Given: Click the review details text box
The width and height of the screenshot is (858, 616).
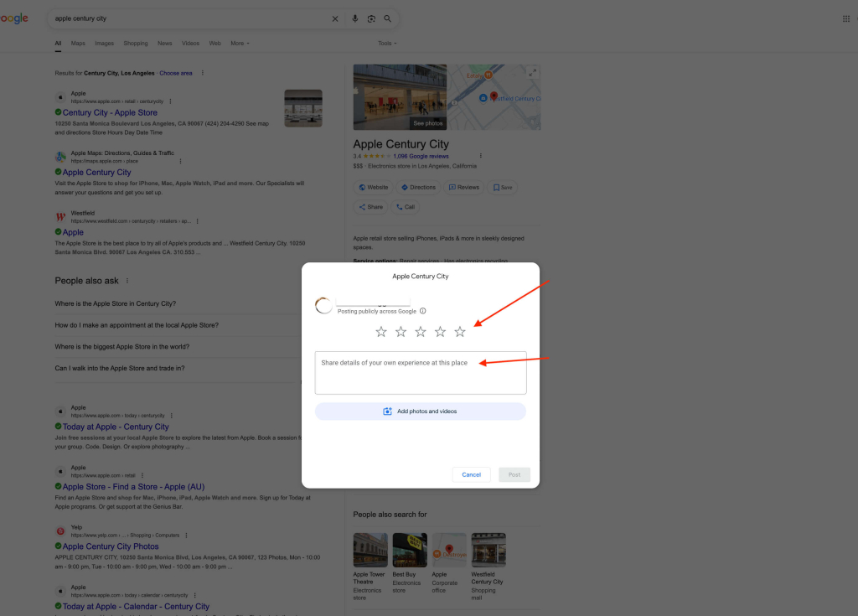Looking at the screenshot, I should tap(421, 373).
